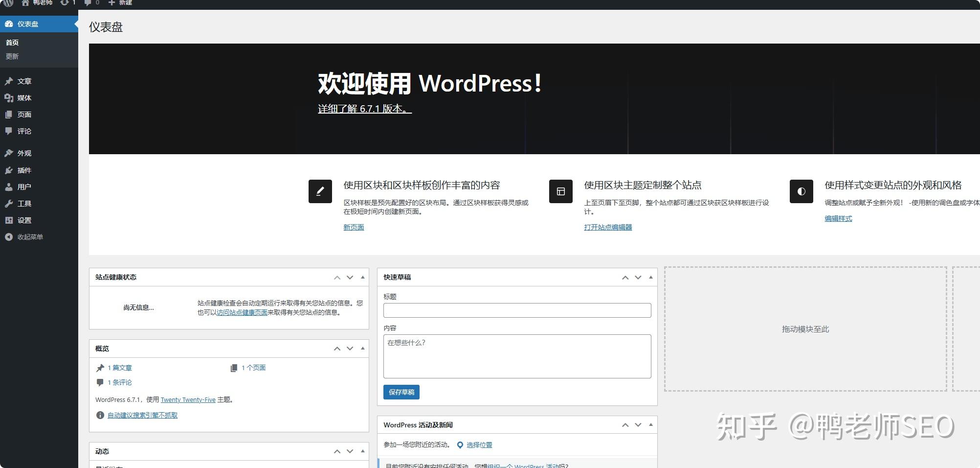Collapse the 站点健康状态 widget
Viewport: 980px width, 468px height.
[x=362, y=278]
